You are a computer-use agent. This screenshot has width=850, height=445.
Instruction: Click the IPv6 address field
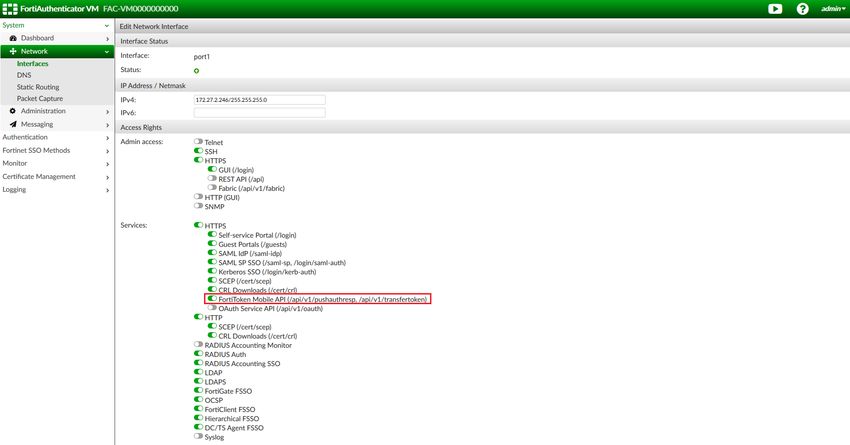point(260,112)
